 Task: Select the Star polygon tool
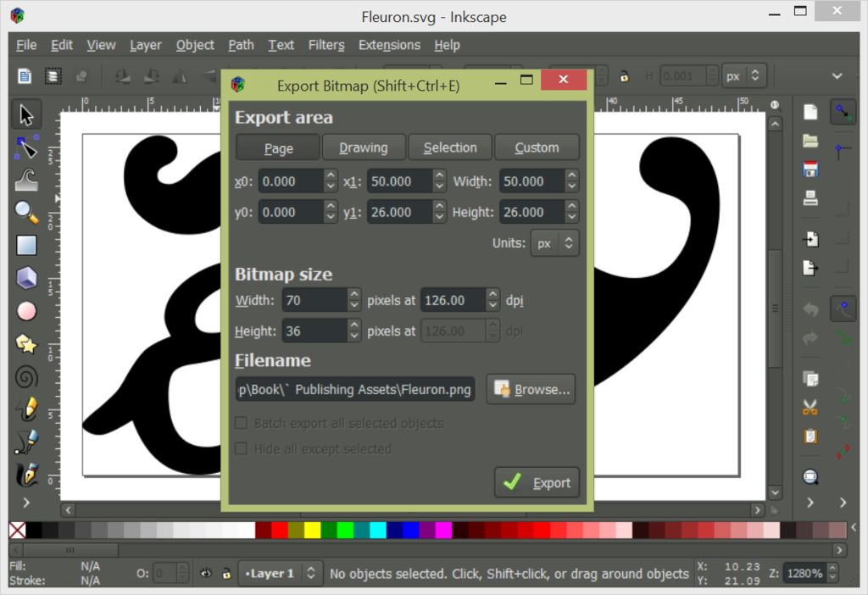(x=26, y=343)
